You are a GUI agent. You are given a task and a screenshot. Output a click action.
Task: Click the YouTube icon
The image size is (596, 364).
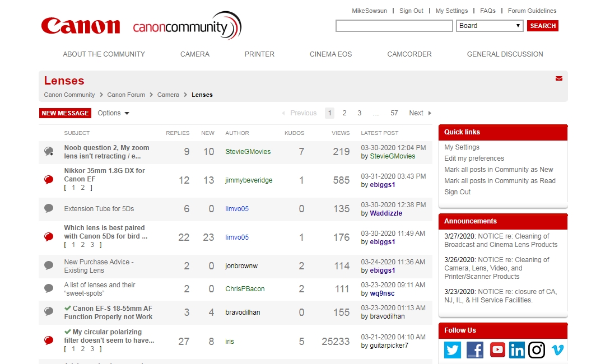tap(497, 350)
